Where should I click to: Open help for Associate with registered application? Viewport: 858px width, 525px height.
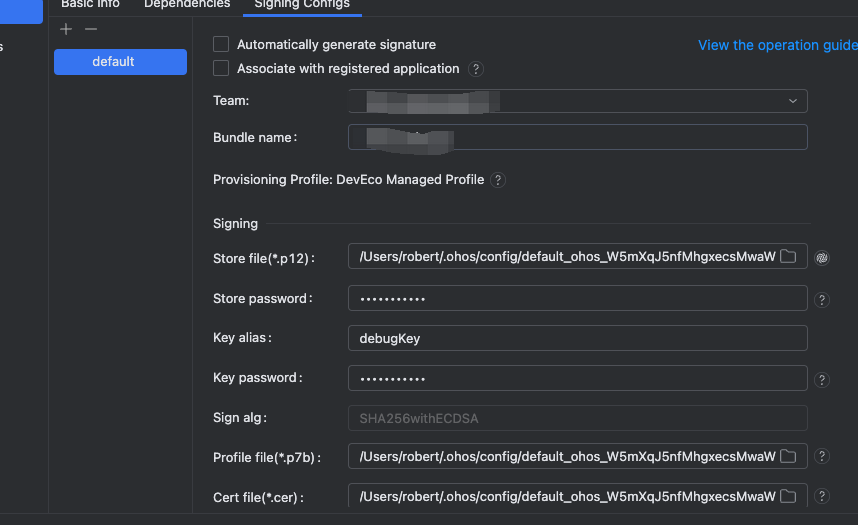point(476,69)
